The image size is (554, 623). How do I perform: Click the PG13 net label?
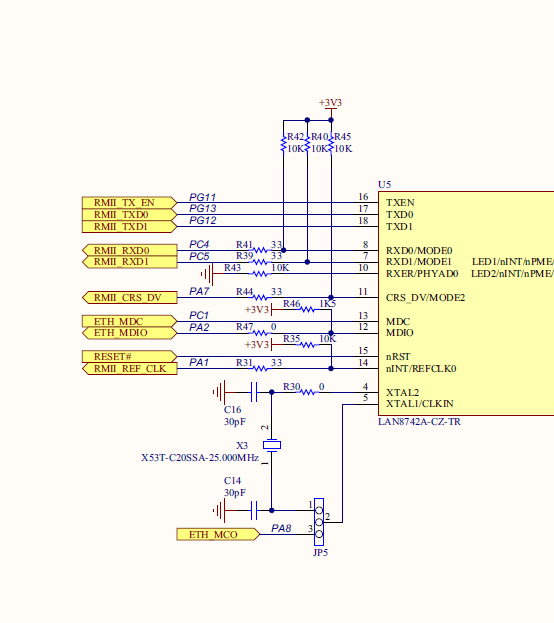pos(202,209)
